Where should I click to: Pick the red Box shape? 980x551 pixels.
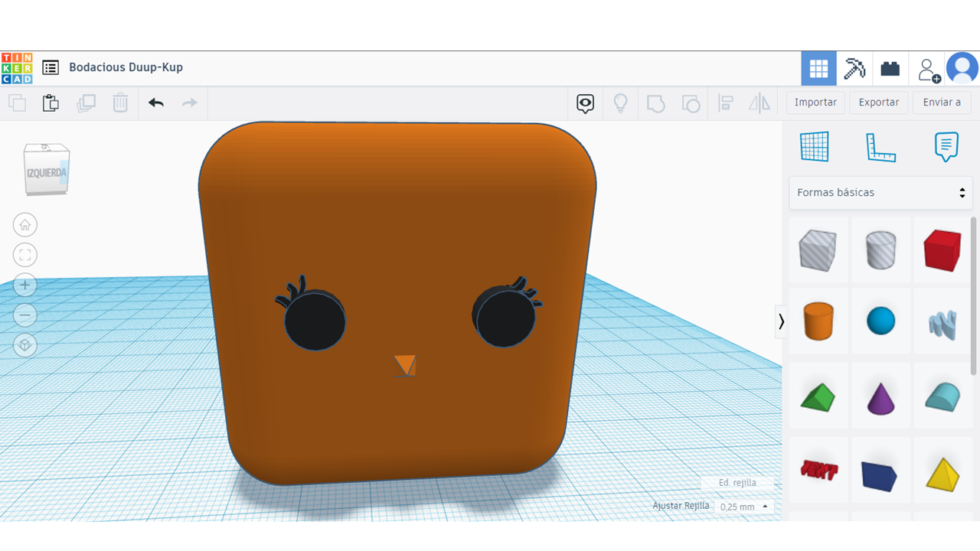942,250
